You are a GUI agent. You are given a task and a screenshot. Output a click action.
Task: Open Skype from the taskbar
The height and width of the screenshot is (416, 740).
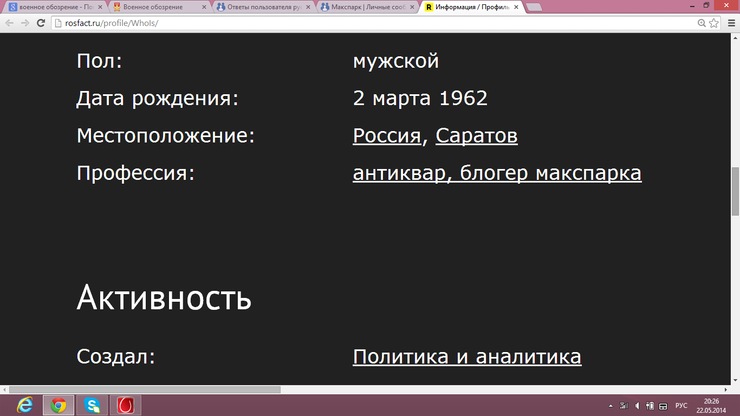pyautogui.click(x=92, y=406)
